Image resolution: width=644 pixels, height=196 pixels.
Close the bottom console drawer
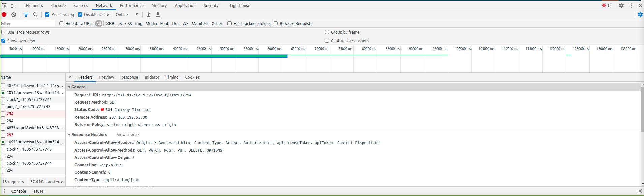click(x=640, y=191)
